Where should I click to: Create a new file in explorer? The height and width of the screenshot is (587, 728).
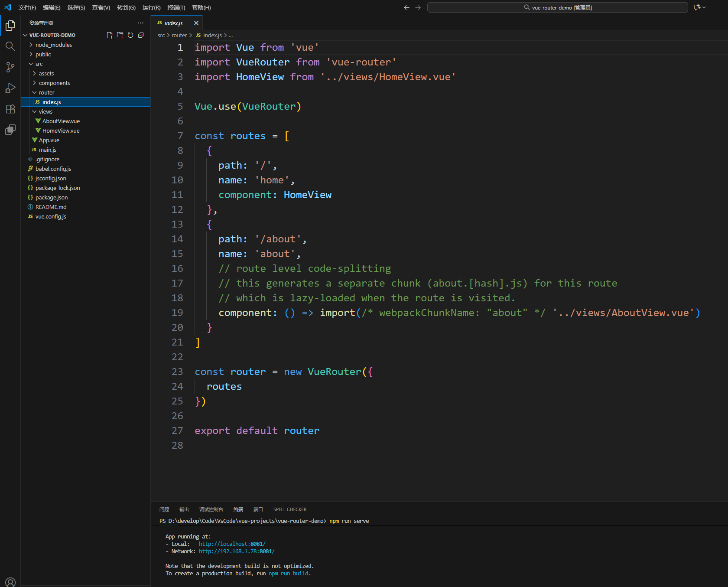(110, 35)
